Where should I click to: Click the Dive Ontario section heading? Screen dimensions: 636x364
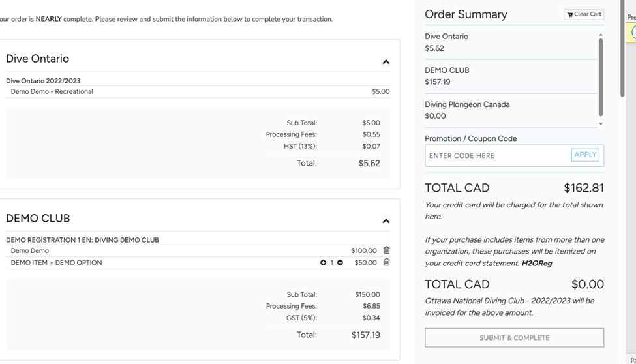38,59
